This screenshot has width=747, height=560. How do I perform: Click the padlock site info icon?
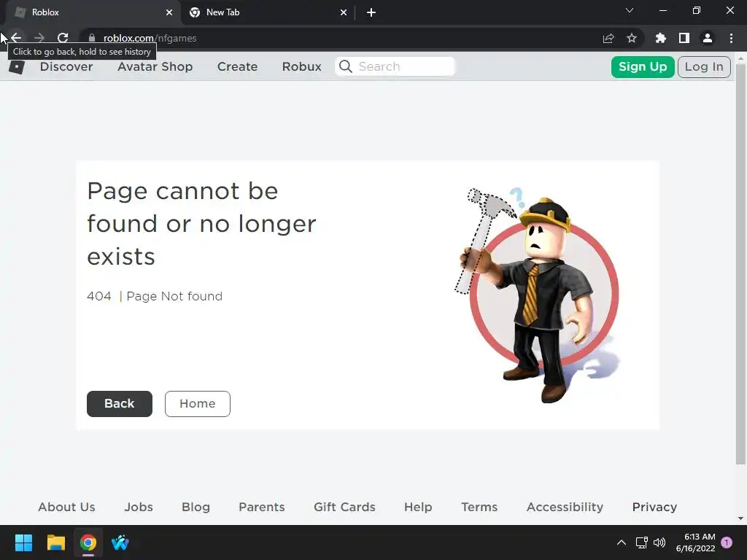92,38
